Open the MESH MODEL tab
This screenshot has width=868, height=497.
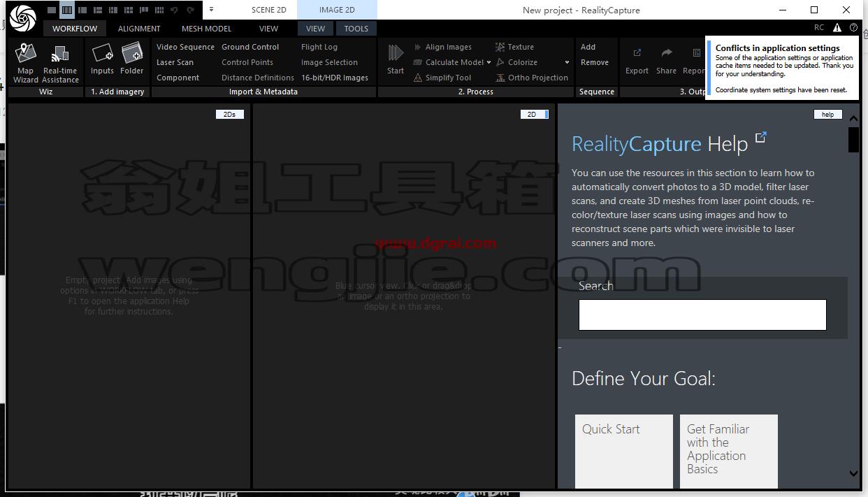tap(206, 29)
